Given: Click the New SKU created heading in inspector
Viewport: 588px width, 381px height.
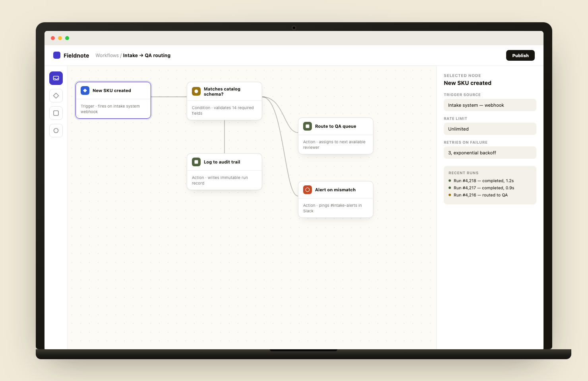Looking at the screenshot, I should click(468, 83).
